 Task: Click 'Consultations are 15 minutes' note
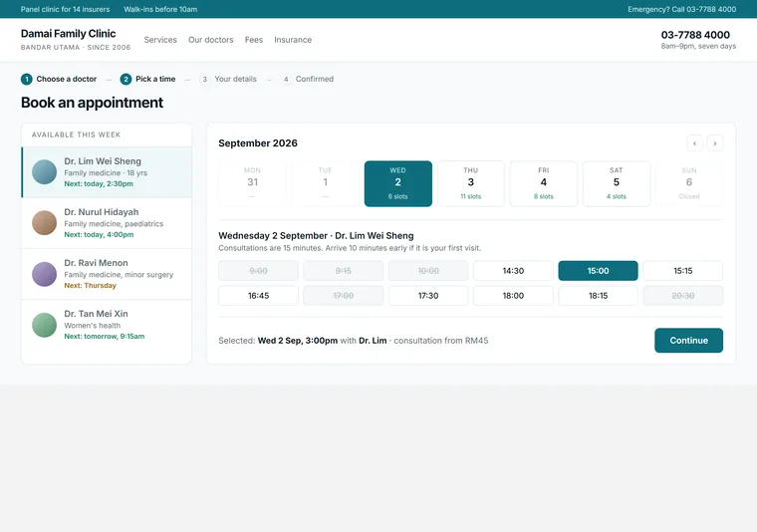350,248
